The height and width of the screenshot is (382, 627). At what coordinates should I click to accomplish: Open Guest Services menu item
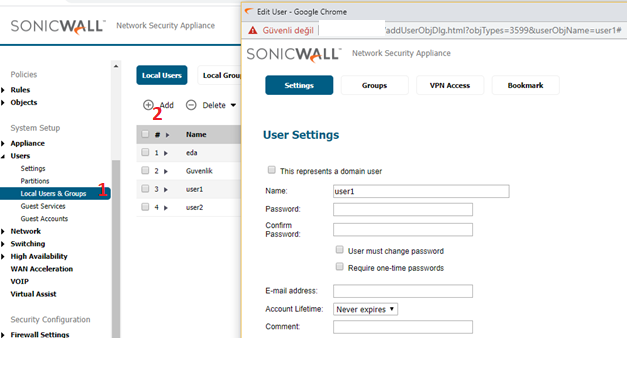click(x=43, y=206)
